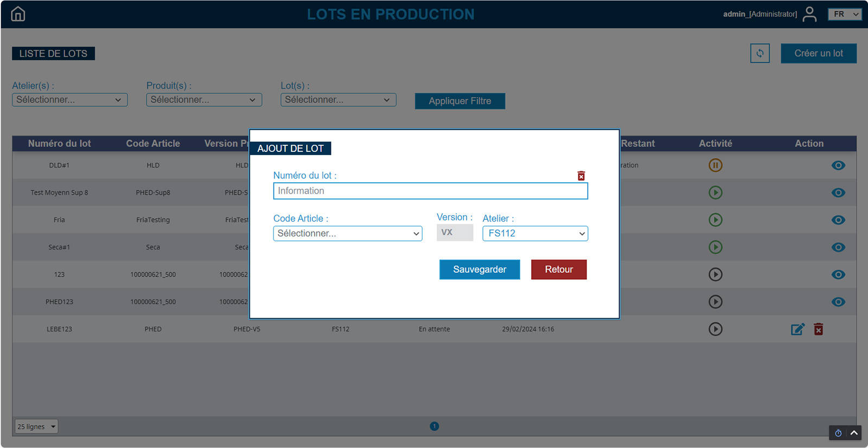
Task: Start activity for lot PHED123
Action: [x=716, y=302]
